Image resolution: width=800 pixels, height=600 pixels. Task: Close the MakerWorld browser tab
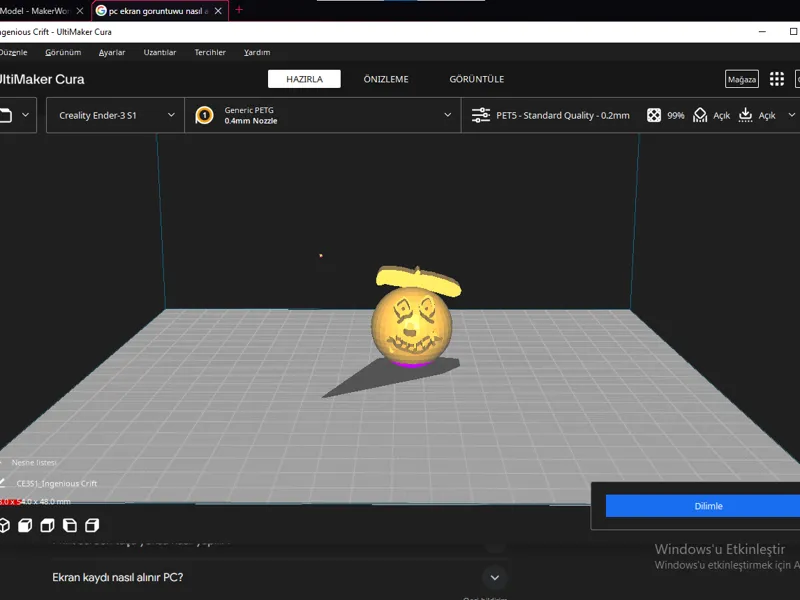[80, 11]
